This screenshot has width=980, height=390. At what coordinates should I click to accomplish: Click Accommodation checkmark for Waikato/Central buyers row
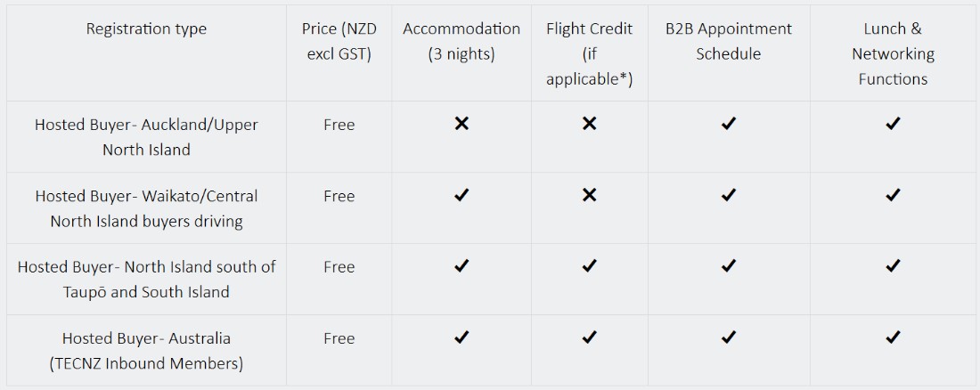click(x=461, y=195)
